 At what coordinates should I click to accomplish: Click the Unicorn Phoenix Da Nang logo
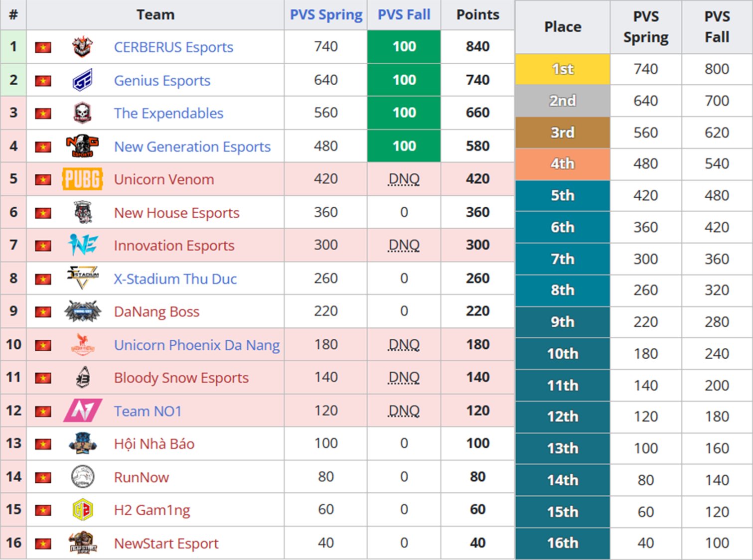tap(82, 345)
